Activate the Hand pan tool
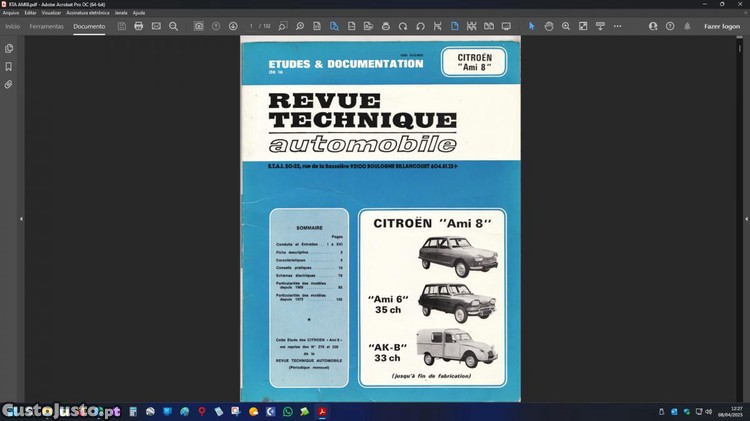This screenshot has height=421, width=750. (x=549, y=26)
